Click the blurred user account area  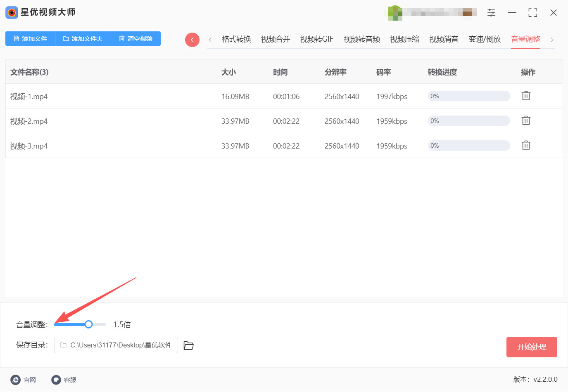click(430, 13)
